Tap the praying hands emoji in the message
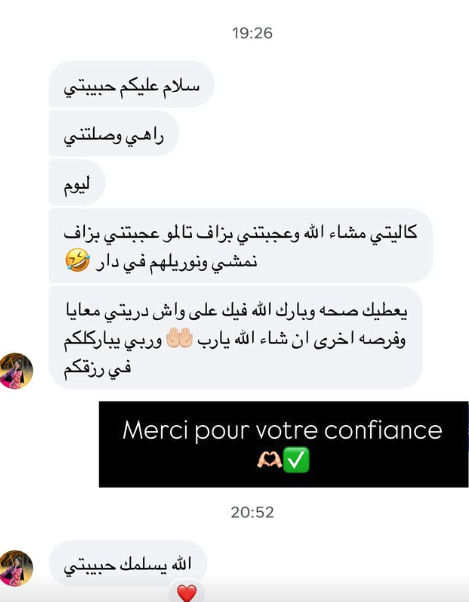Screen dimensions: 469x602 click(x=179, y=338)
